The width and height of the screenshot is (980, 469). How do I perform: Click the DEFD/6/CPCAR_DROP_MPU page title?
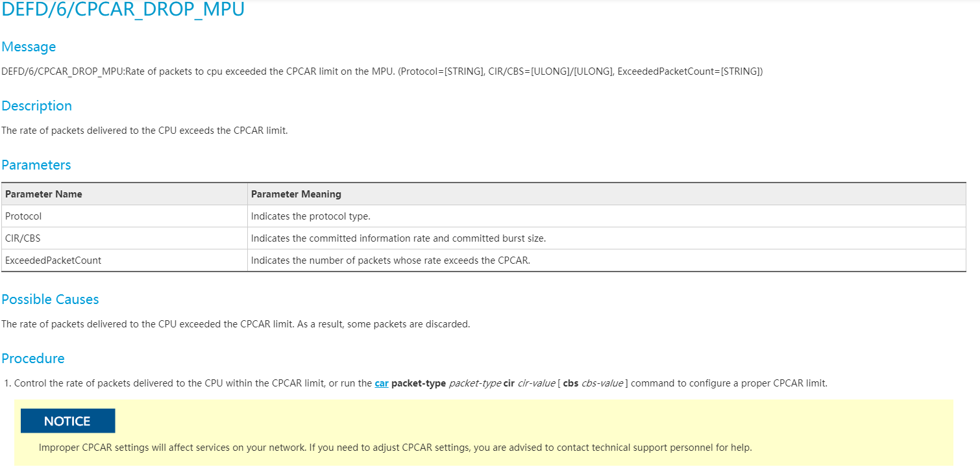[x=123, y=10]
